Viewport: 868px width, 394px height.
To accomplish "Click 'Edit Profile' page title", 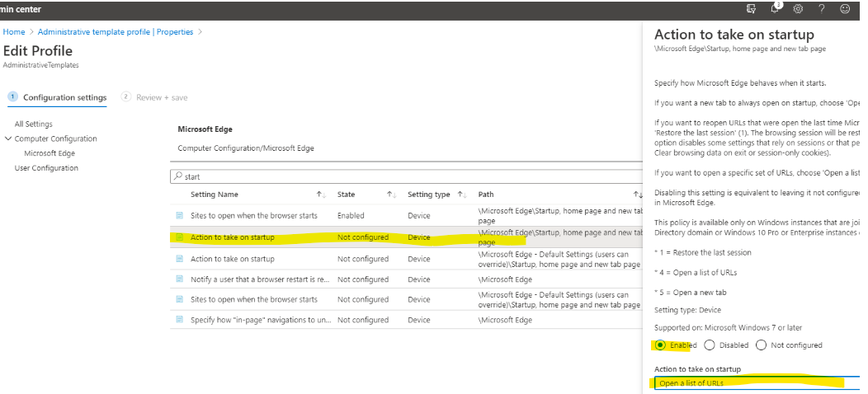I will [38, 51].
